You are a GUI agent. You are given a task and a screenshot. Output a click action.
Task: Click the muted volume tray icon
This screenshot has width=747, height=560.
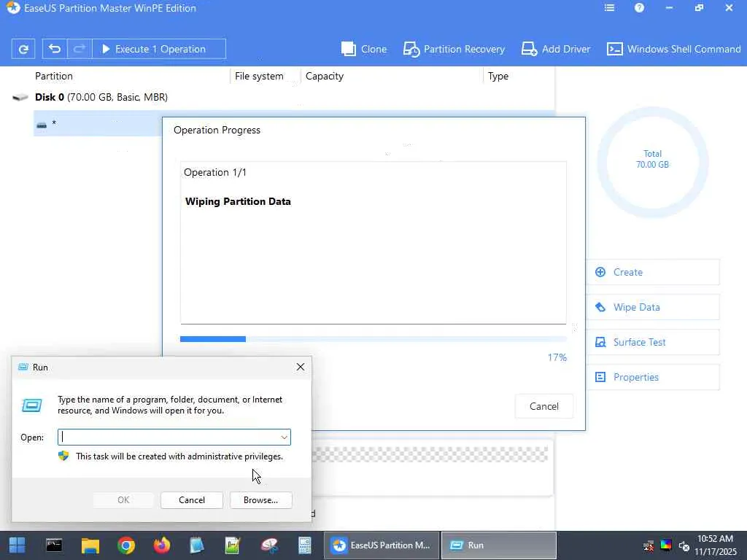tap(684, 545)
